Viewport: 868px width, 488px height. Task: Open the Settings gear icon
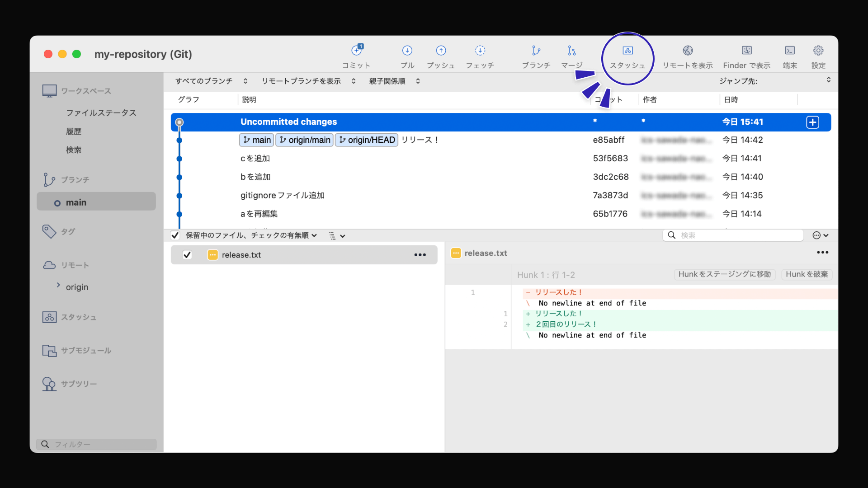click(818, 50)
